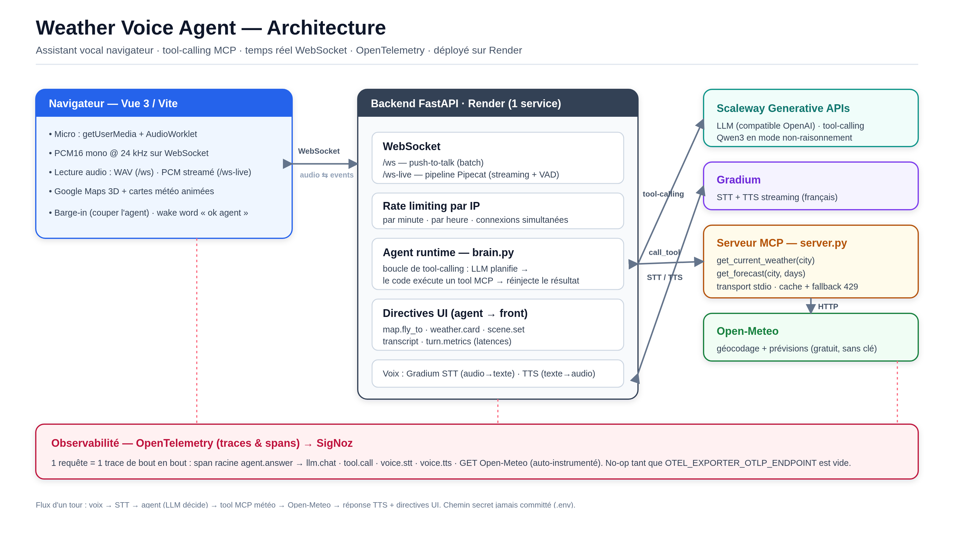The image size is (954, 560).
Task: Click the 'HTTP' arrow label
Action: (828, 307)
